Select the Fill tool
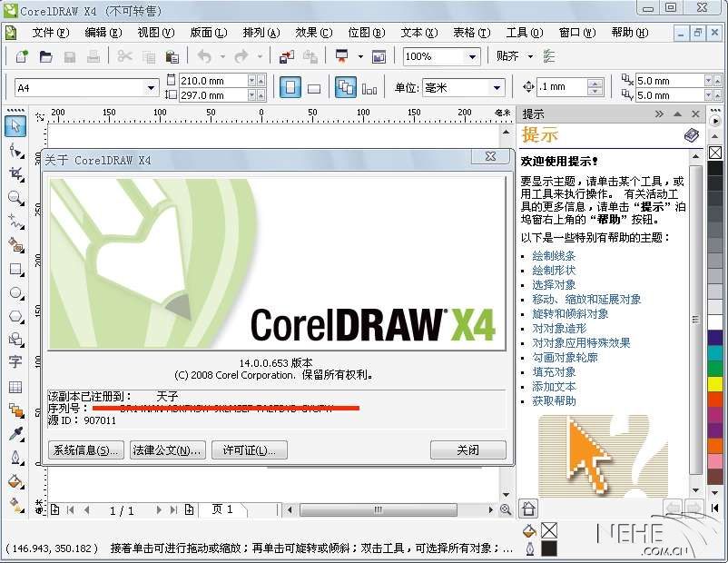Viewport: 728px width, 563px height. click(x=15, y=481)
